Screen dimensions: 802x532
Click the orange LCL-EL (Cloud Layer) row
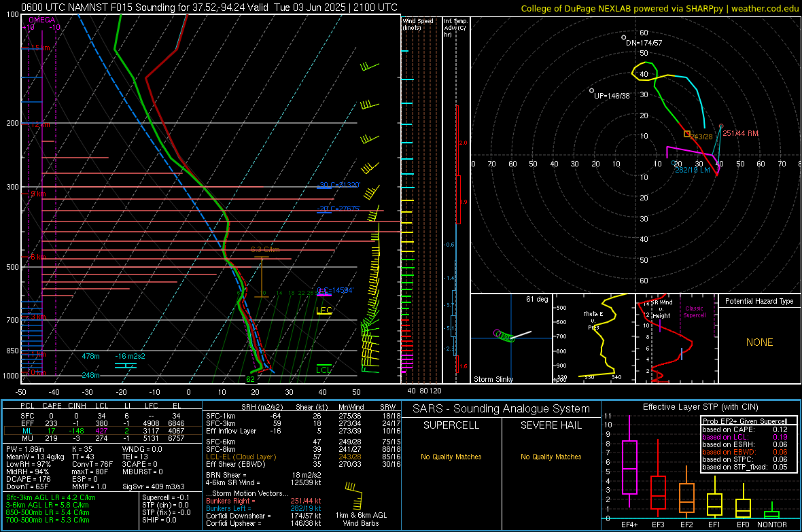[x=303, y=457]
